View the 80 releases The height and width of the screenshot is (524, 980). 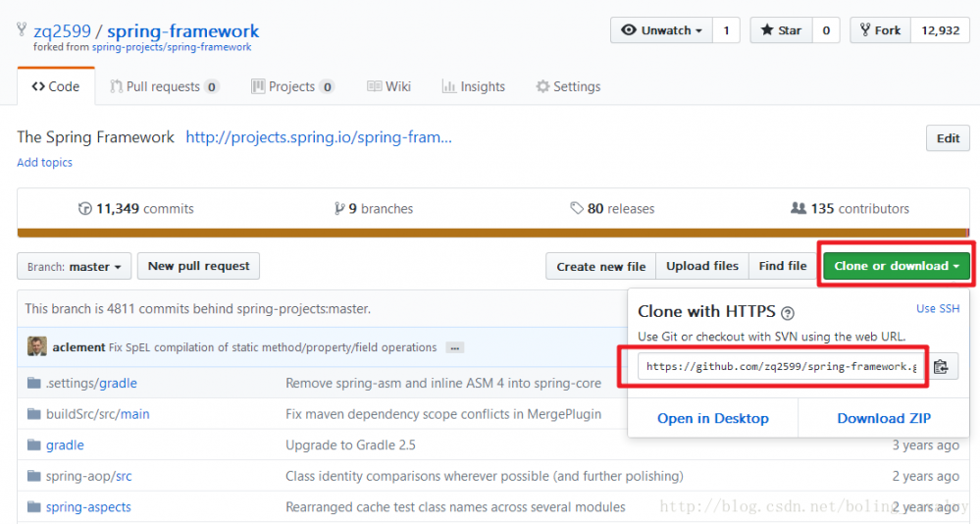click(x=612, y=209)
